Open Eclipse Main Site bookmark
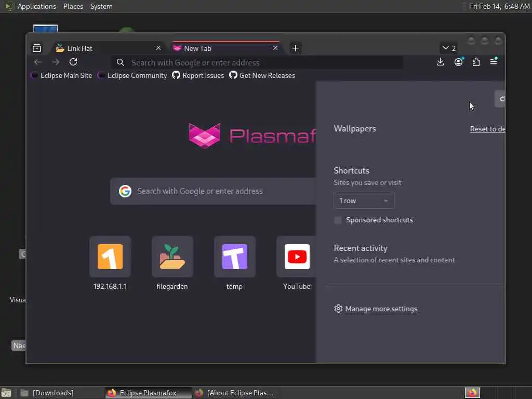The width and height of the screenshot is (532, 399). point(61,75)
